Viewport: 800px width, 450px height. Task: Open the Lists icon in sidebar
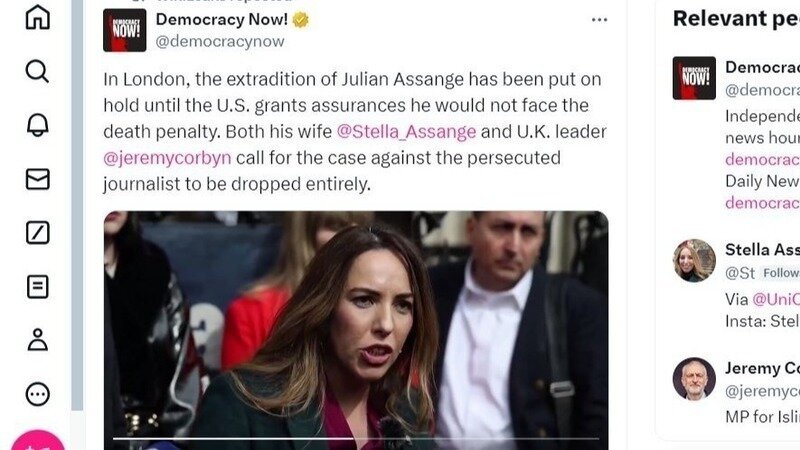[38, 287]
